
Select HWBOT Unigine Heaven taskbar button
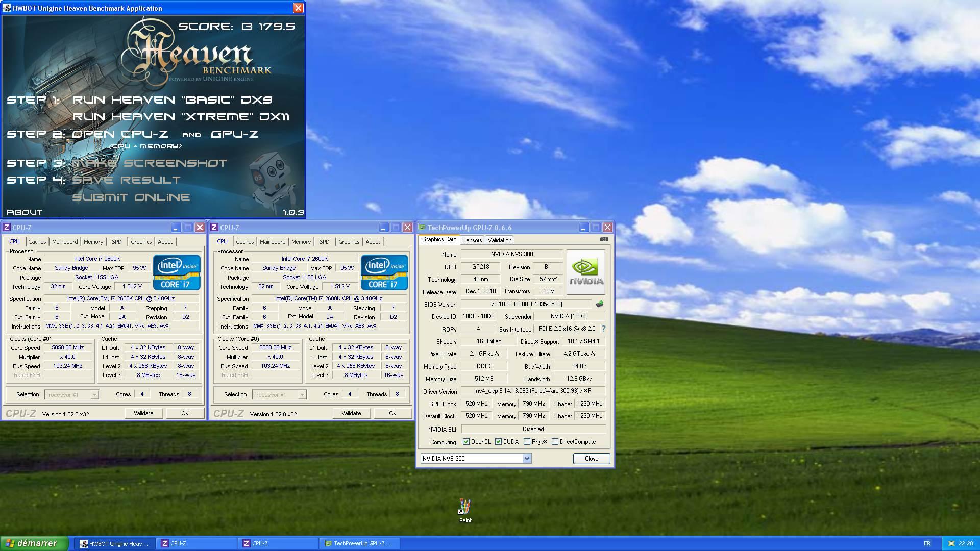pyautogui.click(x=114, y=544)
